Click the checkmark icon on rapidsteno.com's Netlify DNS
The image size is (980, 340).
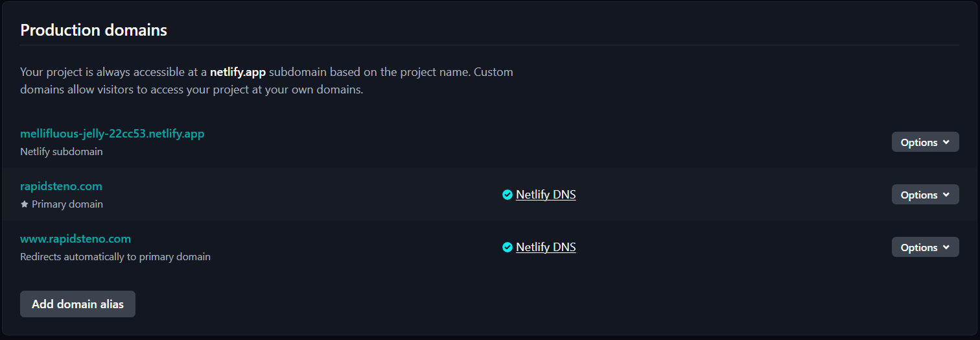point(507,195)
